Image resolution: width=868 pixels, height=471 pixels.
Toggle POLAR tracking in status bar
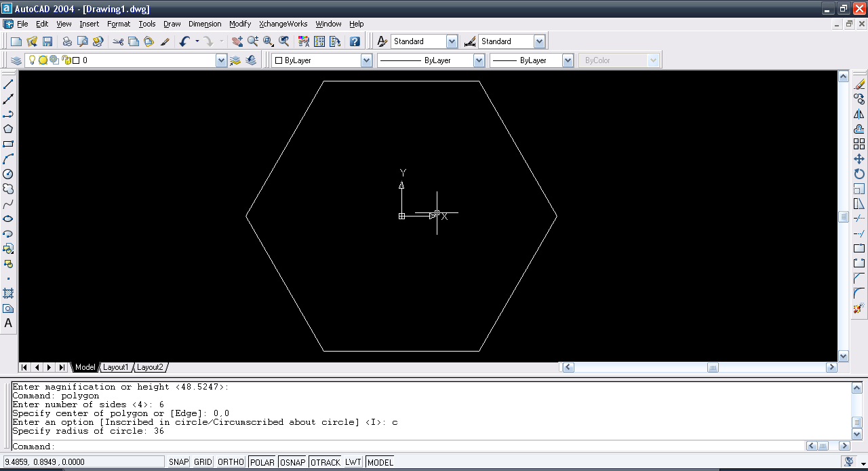point(262,462)
